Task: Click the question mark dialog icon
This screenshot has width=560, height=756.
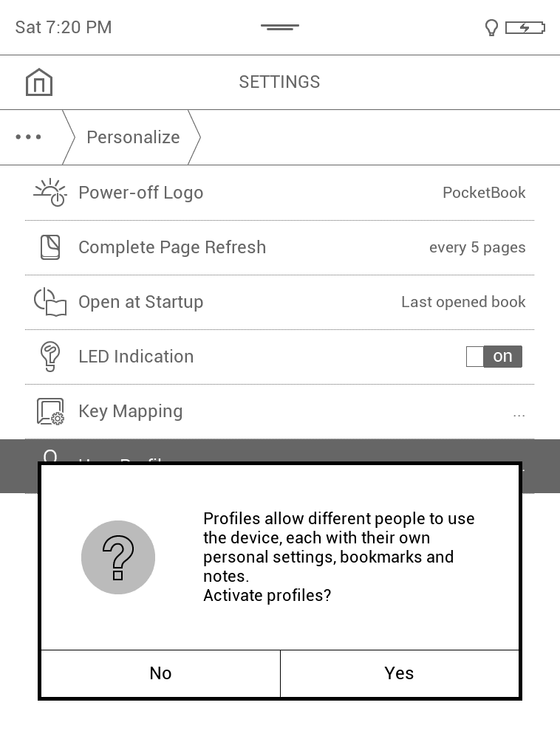Action: (x=118, y=557)
